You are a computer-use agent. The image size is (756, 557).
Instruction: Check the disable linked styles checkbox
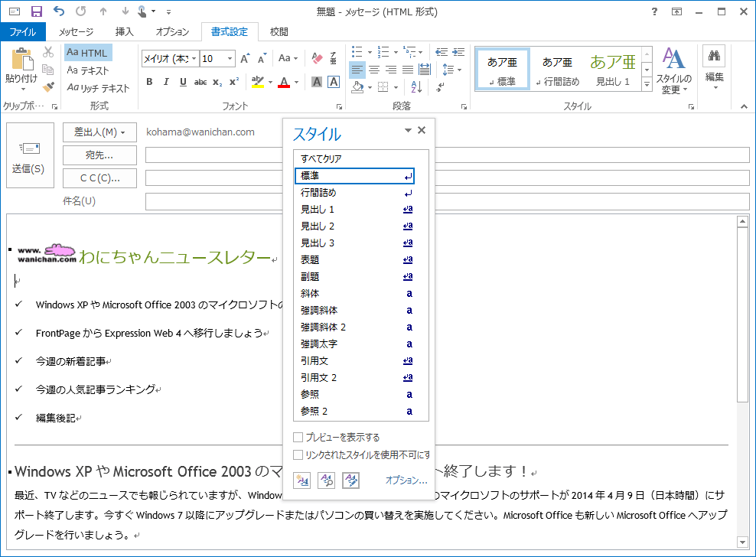298,454
